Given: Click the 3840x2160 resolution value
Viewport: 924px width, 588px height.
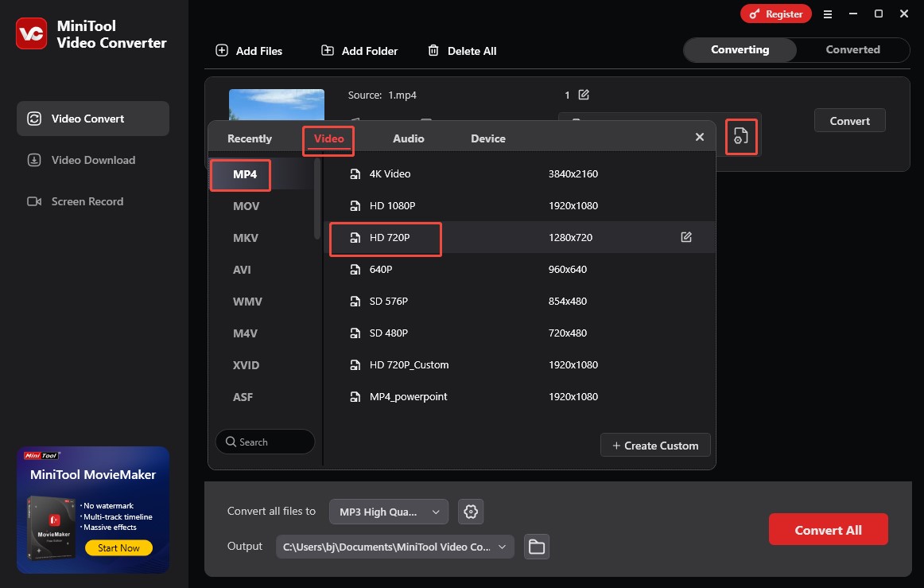Looking at the screenshot, I should 573,174.
